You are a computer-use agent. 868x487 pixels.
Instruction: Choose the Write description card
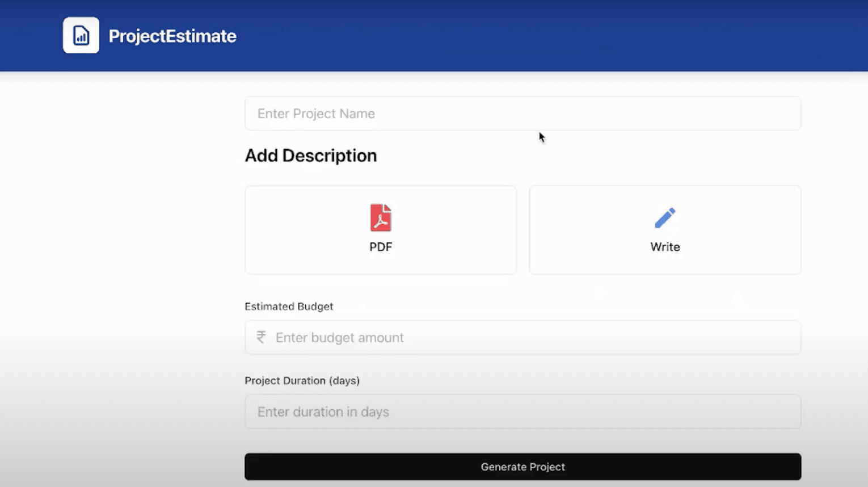[665, 230]
